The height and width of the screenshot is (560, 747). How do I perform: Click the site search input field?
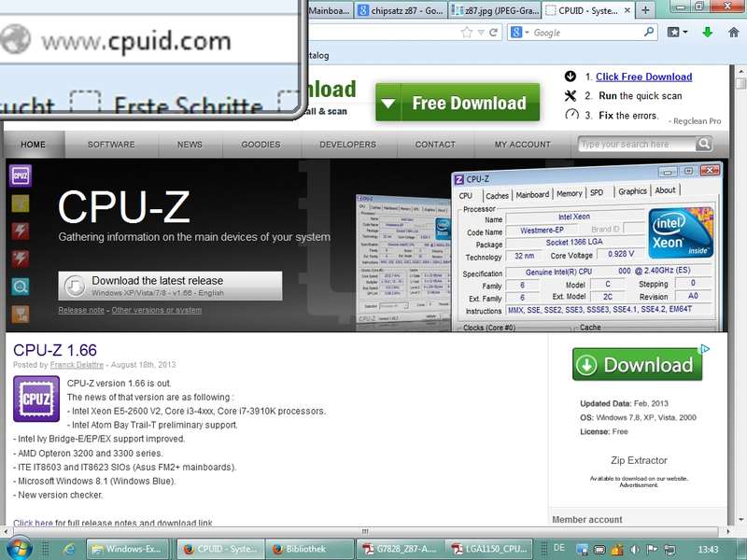pos(637,144)
